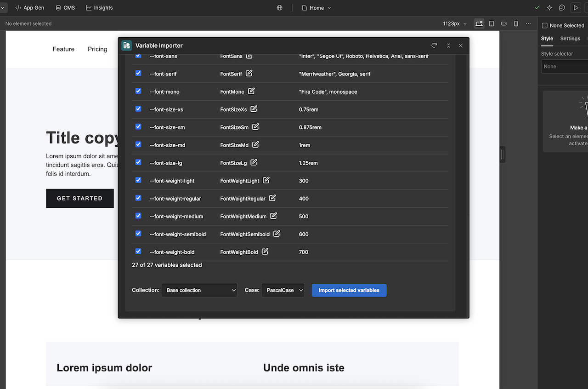The image size is (588, 389).
Task: Click the 0.875rem value
Action: point(310,127)
